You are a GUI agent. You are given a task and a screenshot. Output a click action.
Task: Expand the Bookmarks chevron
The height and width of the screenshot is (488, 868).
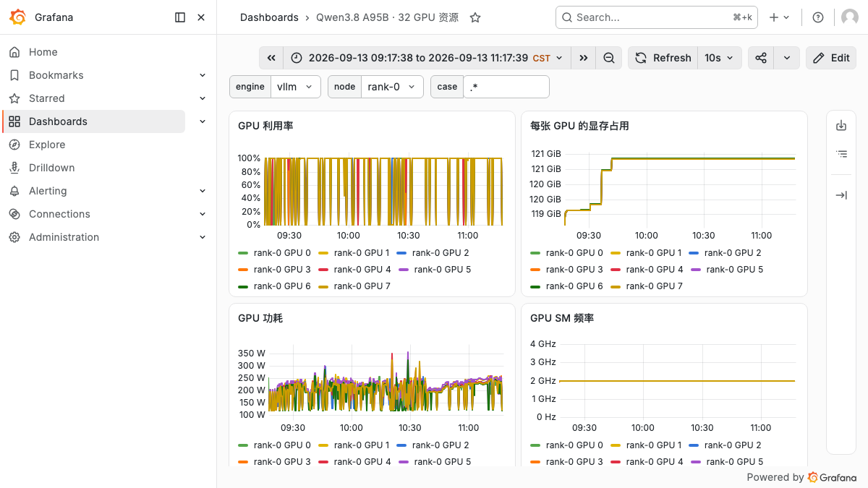pyautogui.click(x=203, y=75)
